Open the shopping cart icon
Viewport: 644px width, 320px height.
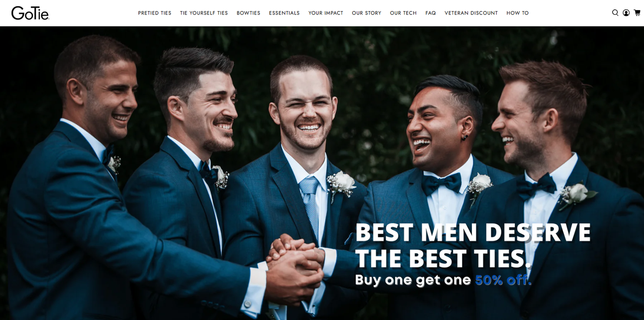(637, 13)
